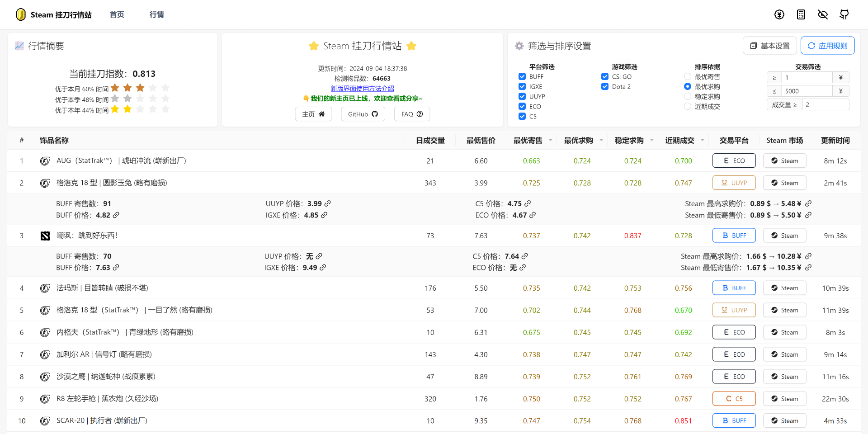Uncheck the C5 platform filter

click(522, 117)
